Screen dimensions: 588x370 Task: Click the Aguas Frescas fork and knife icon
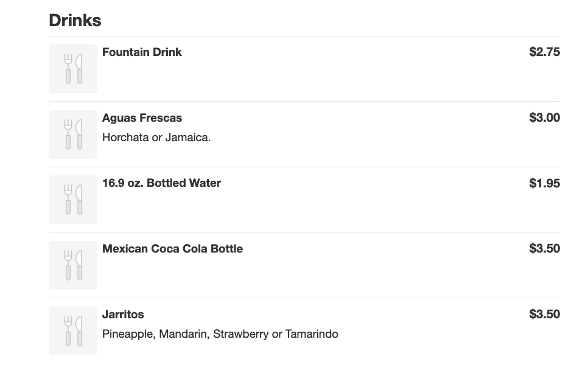pos(73,134)
